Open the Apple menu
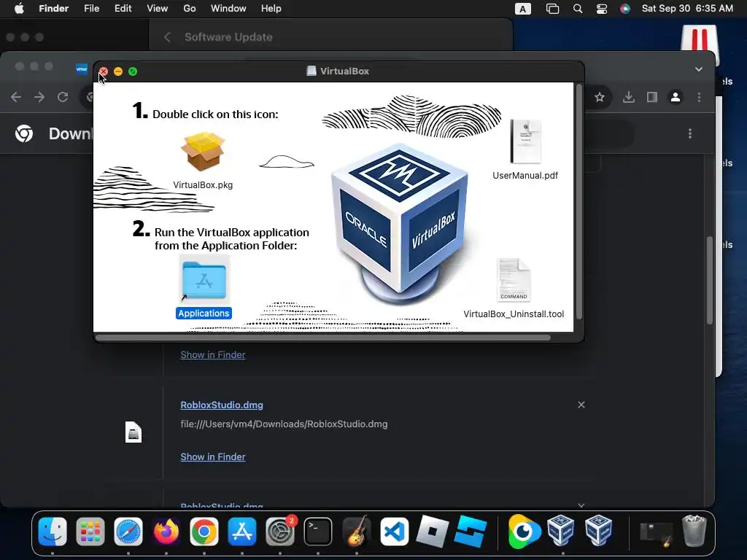This screenshot has height=560, width=747. click(19, 9)
